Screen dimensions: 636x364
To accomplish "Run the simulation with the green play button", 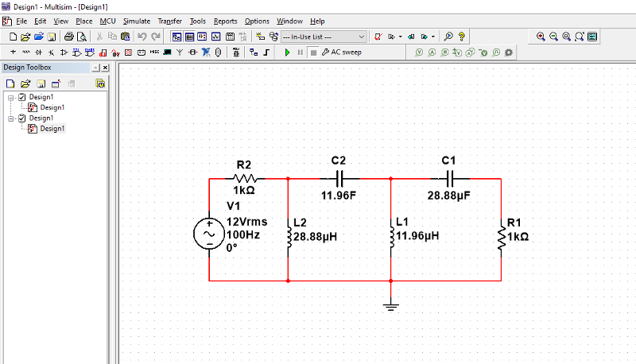I will tap(287, 52).
